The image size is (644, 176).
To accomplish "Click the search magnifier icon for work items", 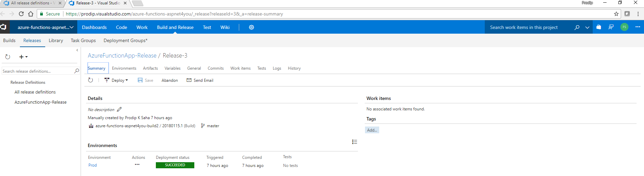I will [x=577, y=27].
